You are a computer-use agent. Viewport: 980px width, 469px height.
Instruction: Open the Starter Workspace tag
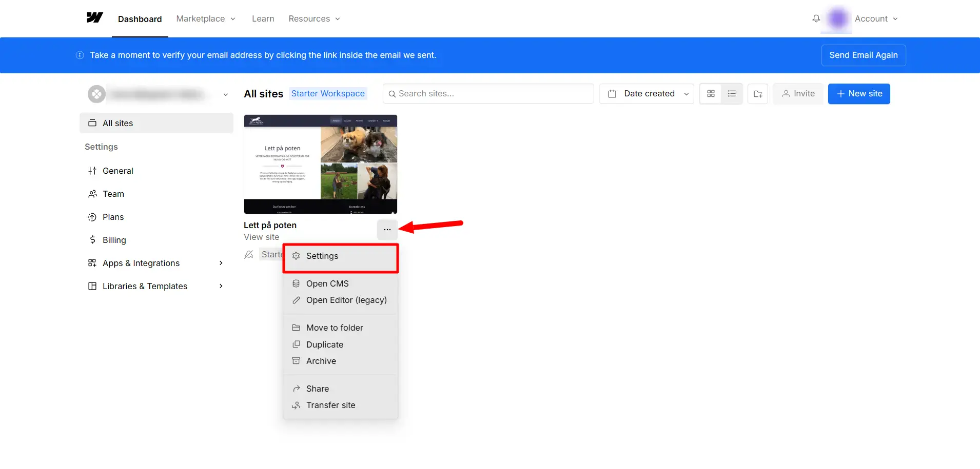(x=328, y=93)
